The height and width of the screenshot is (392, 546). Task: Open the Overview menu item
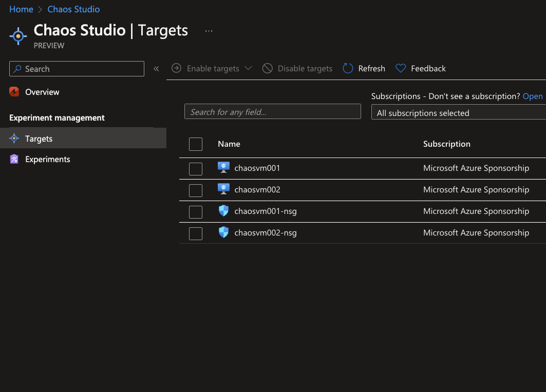42,92
